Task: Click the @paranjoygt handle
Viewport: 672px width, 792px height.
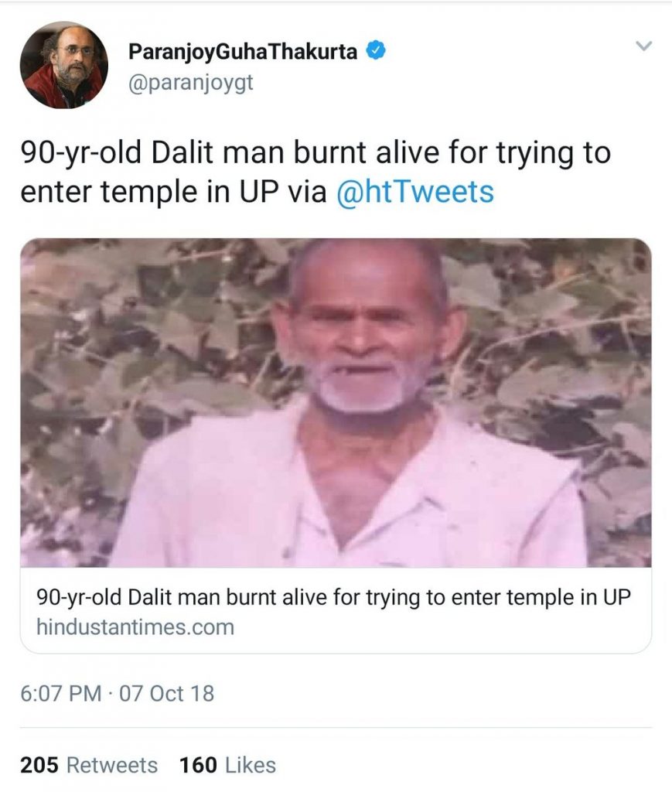Action: 189,82
